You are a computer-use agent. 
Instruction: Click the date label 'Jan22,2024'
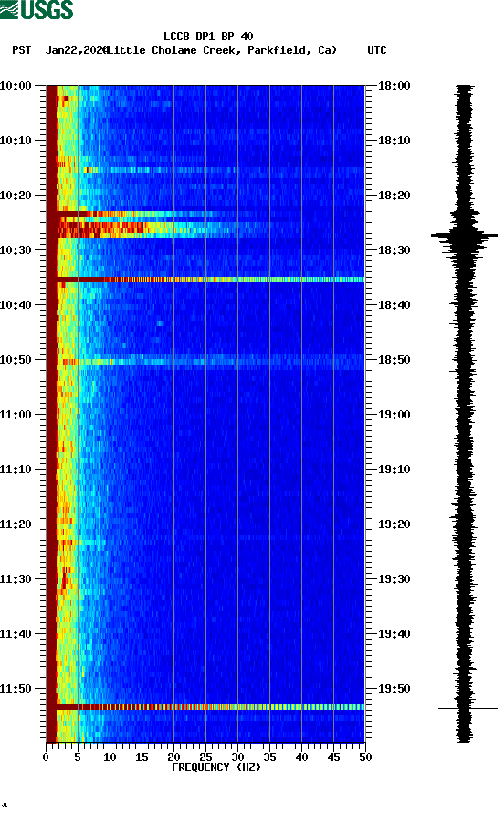(x=77, y=50)
